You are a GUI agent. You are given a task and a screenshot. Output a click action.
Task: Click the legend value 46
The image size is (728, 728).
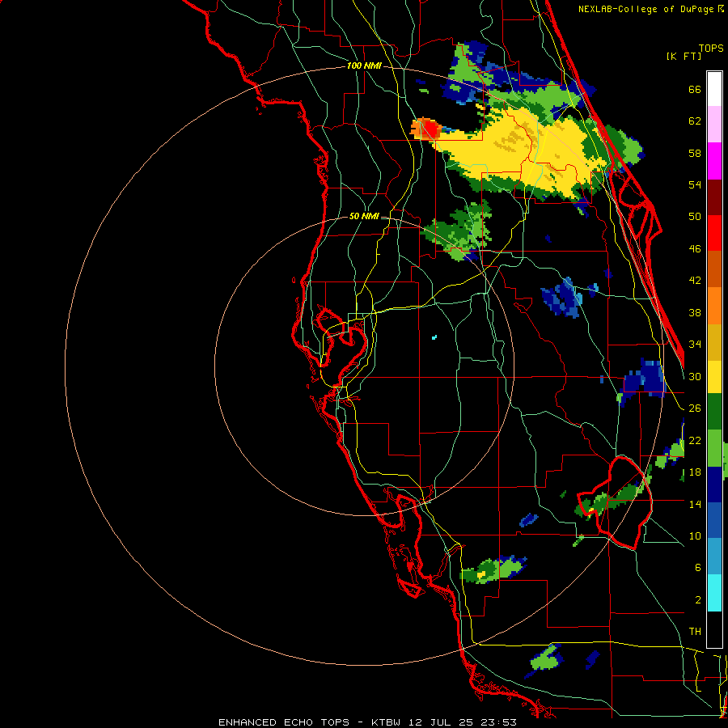click(x=695, y=248)
